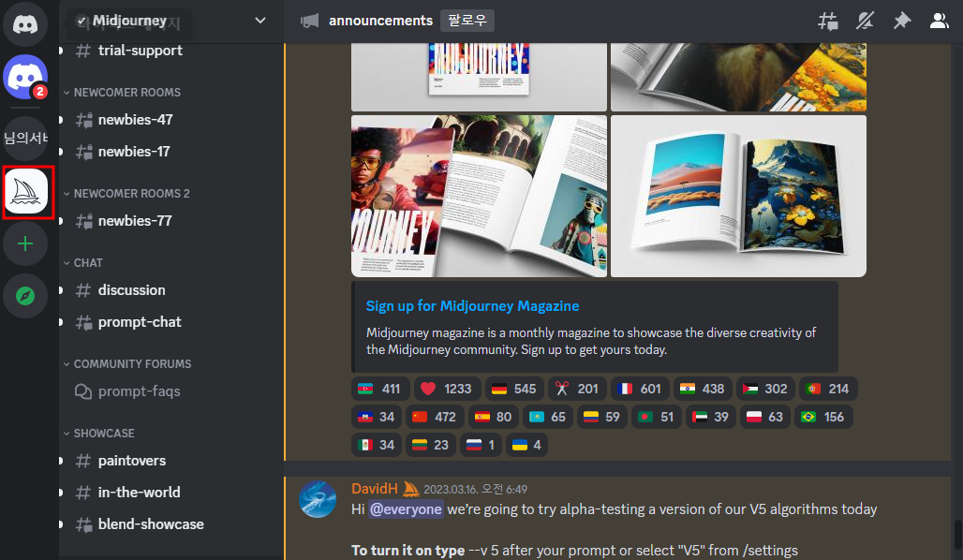Click the message scrollbar thumb
Image resolution: width=963 pixels, height=560 pixels.
[957, 536]
